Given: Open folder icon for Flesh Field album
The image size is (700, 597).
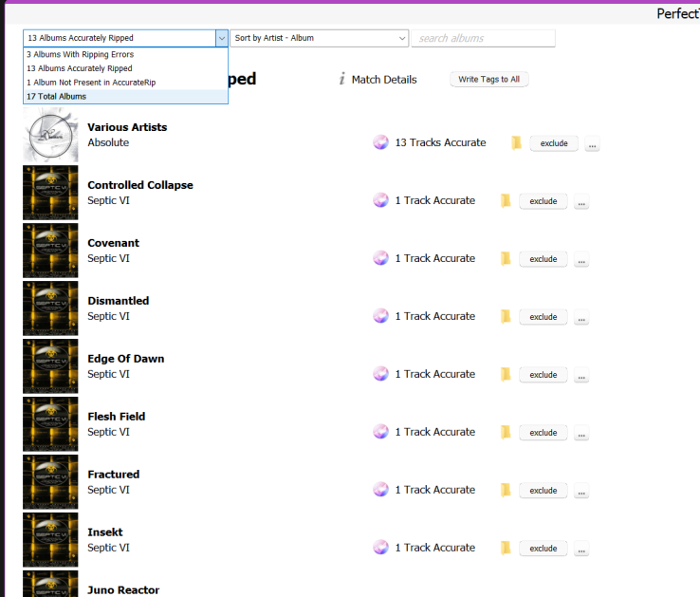Looking at the screenshot, I should click(506, 433).
